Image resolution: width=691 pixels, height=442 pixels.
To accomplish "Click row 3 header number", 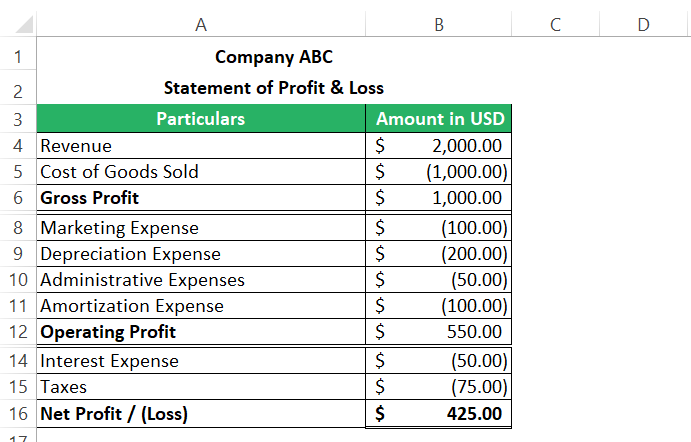I will click(x=18, y=119).
